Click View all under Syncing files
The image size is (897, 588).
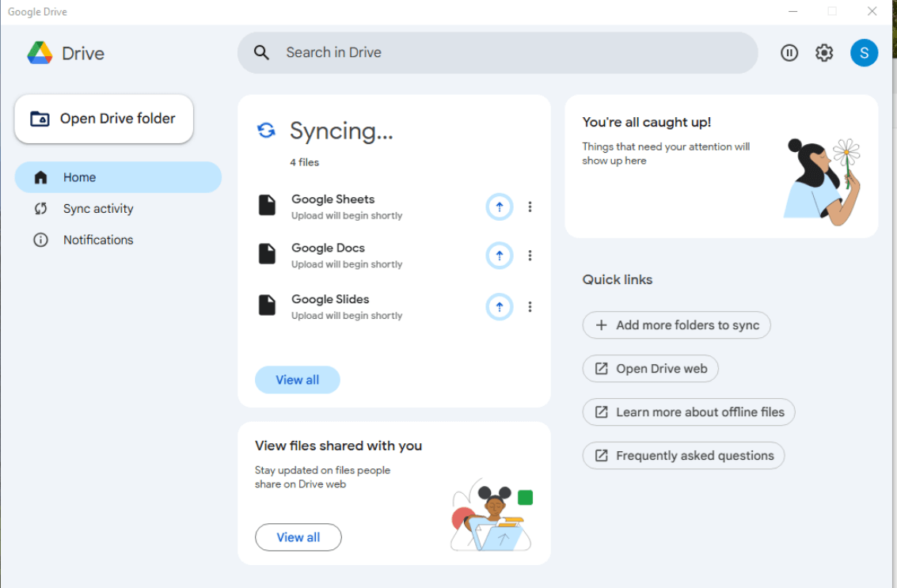(x=297, y=380)
